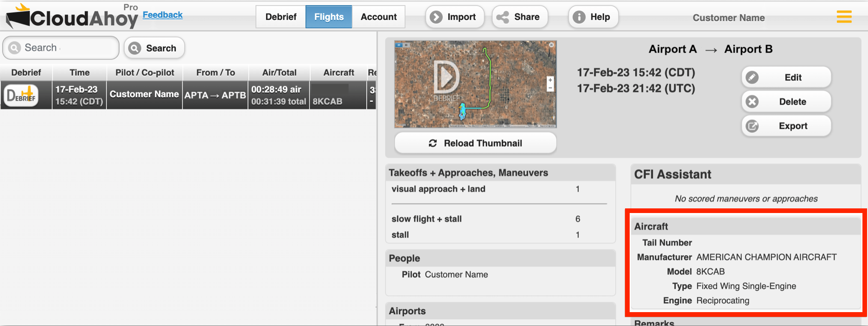Sort by Air/Total column header

279,73
